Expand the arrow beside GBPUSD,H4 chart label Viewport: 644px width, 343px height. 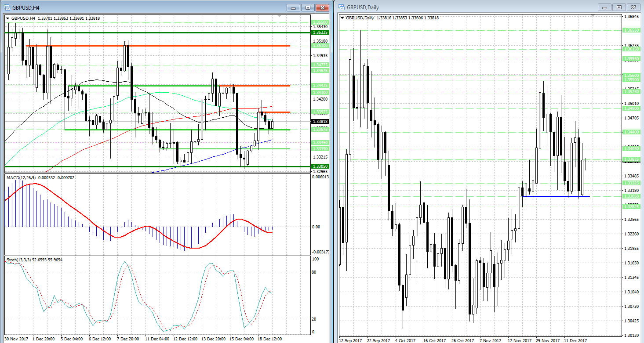coord(8,18)
